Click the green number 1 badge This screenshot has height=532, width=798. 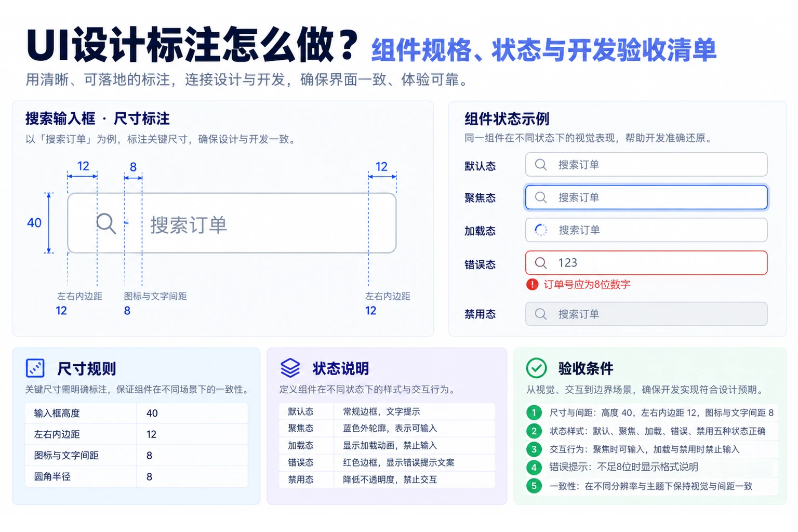tap(534, 413)
